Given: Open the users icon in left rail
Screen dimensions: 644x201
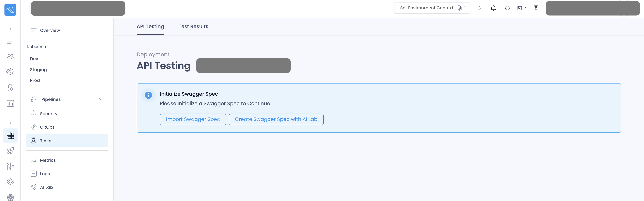Looking at the screenshot, I should (10, 57).
